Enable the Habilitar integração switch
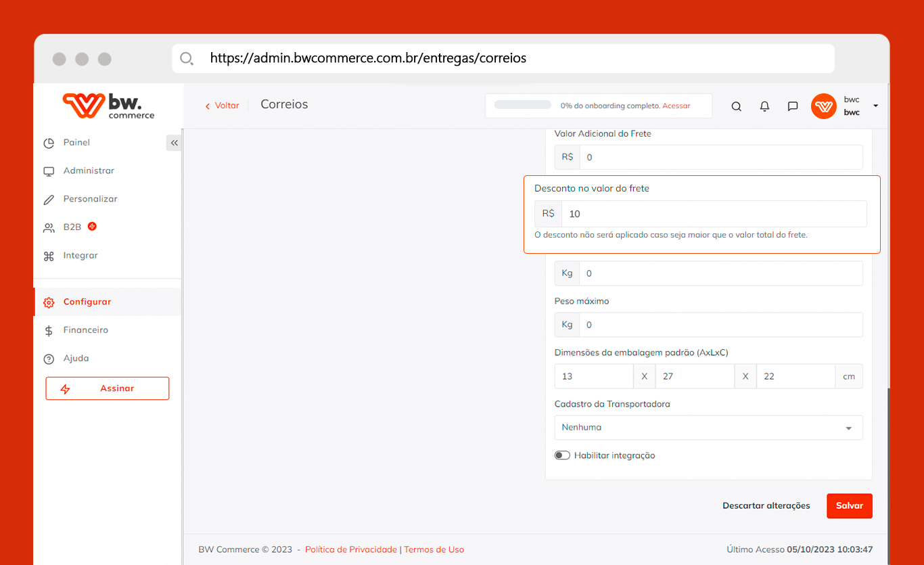924x565 pixels. [562, 455]
